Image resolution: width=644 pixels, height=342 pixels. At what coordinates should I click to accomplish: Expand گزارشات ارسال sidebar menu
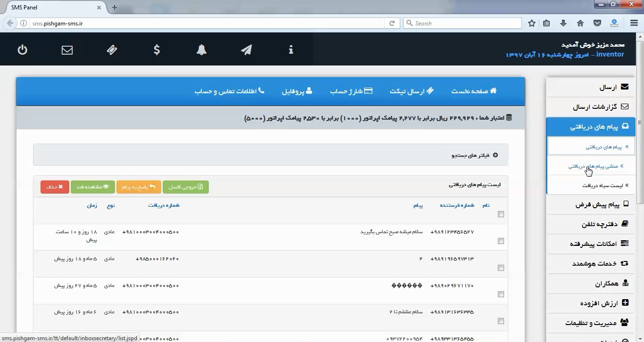[591, 107]
